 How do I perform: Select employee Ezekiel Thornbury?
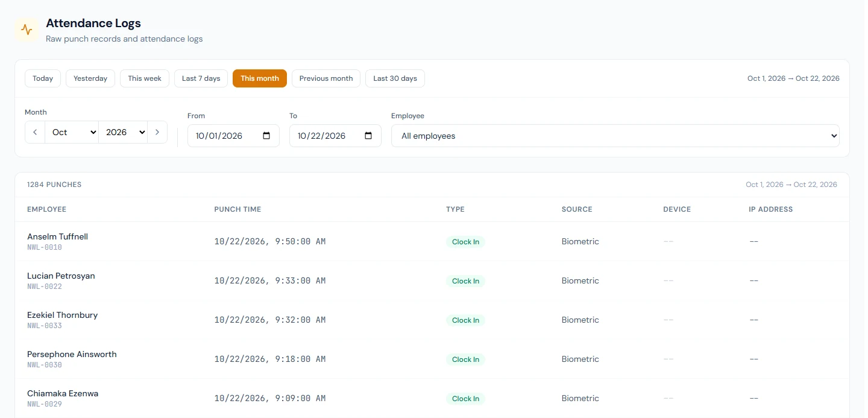[62, 315]
